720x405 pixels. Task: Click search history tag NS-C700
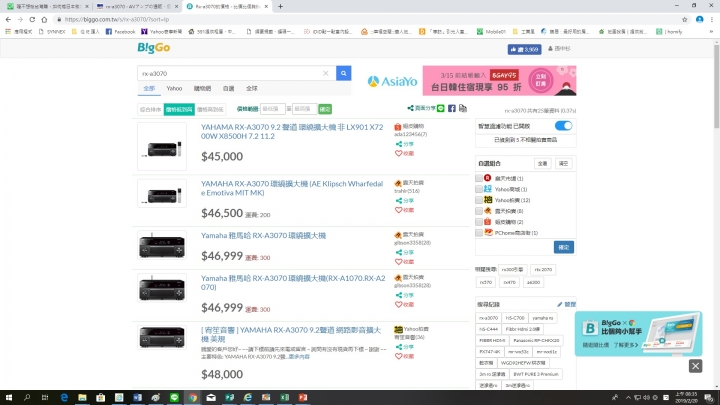pyautogui.click(x=515, y=318)
